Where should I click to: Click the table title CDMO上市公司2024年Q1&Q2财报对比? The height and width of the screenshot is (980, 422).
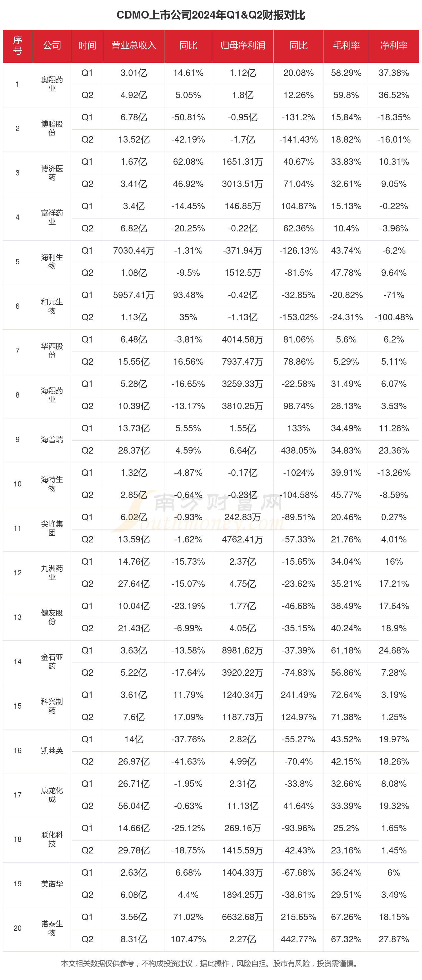point(211,15)
